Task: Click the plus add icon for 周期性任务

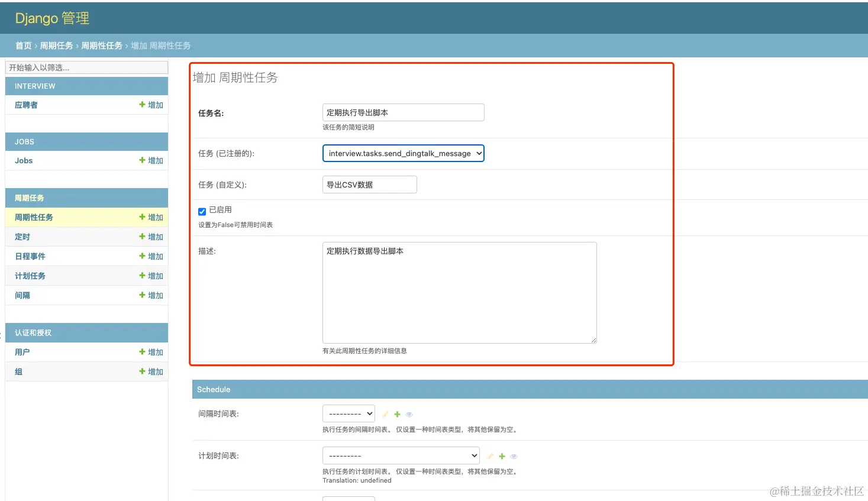Action: click(142, 217)
